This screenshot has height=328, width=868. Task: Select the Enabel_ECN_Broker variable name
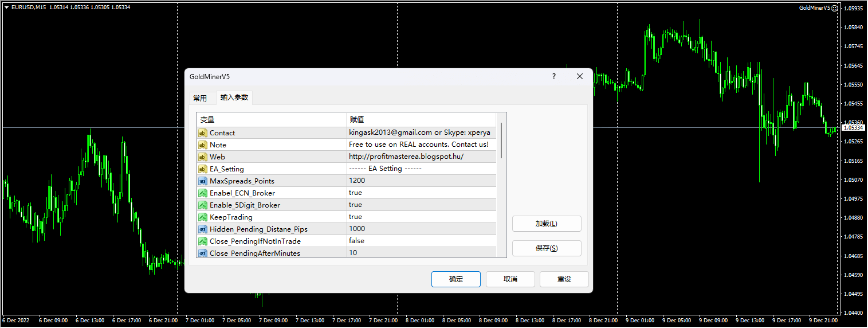coord(242,193)
